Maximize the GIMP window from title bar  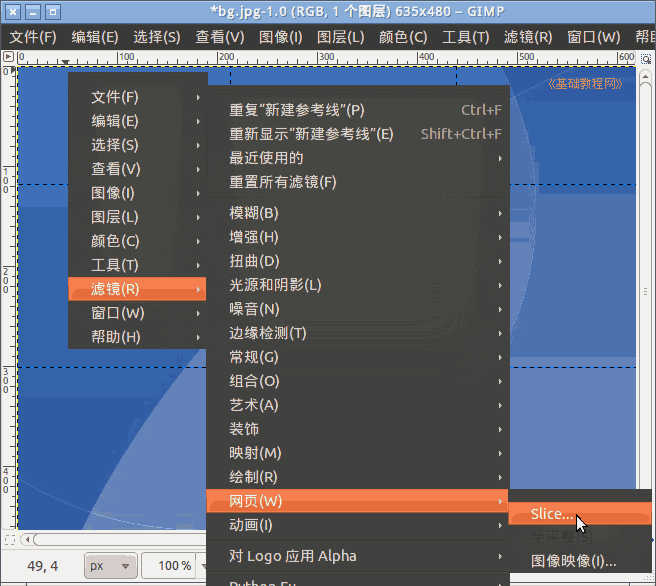tap(53, 11)
